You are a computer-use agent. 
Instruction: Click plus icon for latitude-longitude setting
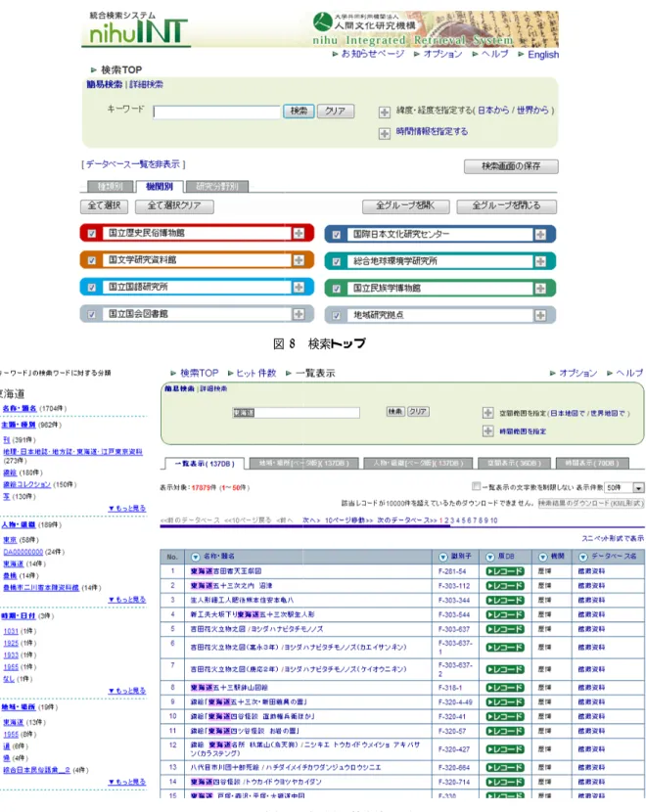384,112
